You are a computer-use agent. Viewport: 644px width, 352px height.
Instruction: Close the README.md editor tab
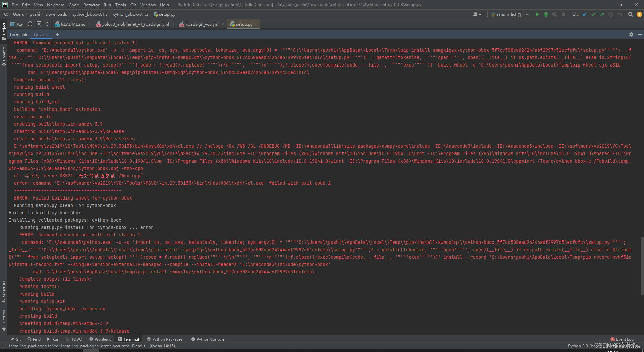(x=89, y=24)
